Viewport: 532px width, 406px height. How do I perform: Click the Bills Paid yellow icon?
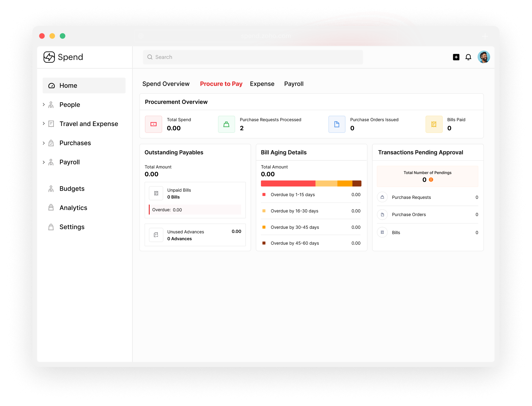[x=434, y=124]
